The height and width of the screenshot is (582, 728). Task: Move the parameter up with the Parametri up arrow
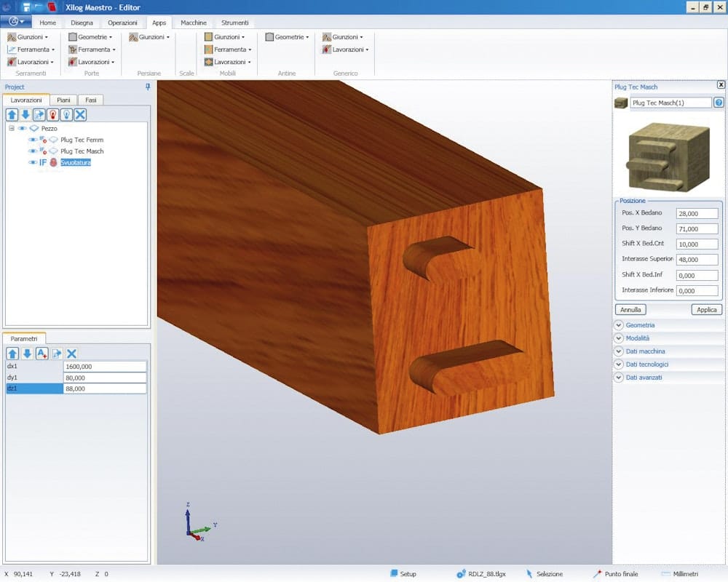(12, 354)
